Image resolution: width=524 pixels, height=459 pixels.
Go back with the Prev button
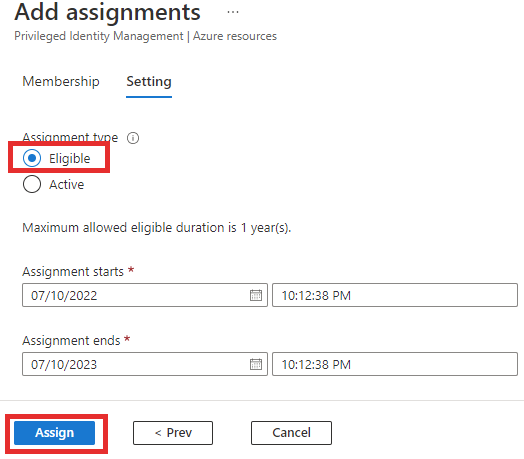[x=173, y=433]
